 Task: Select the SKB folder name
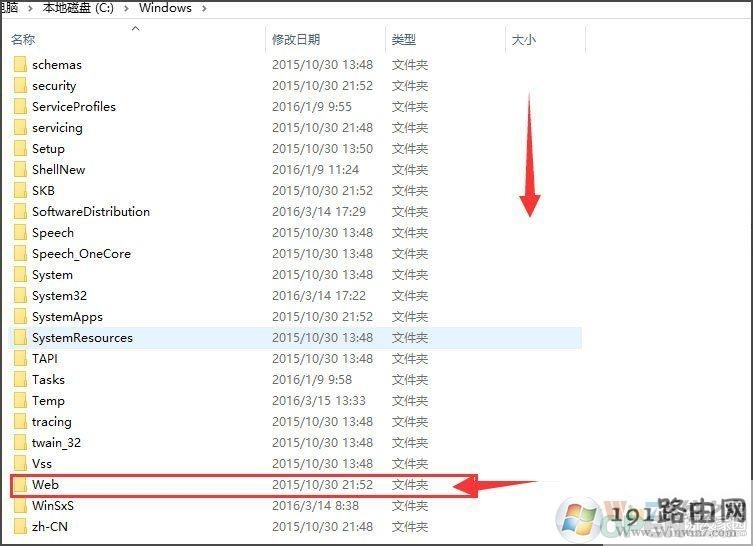coord(43,191)
